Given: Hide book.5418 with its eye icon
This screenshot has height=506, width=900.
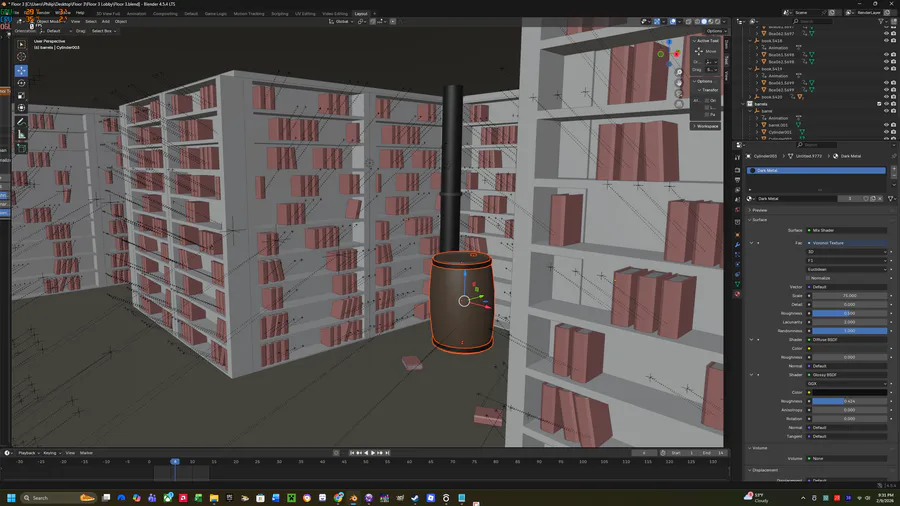Looking at the screenshot, I should tap(886, 41).
